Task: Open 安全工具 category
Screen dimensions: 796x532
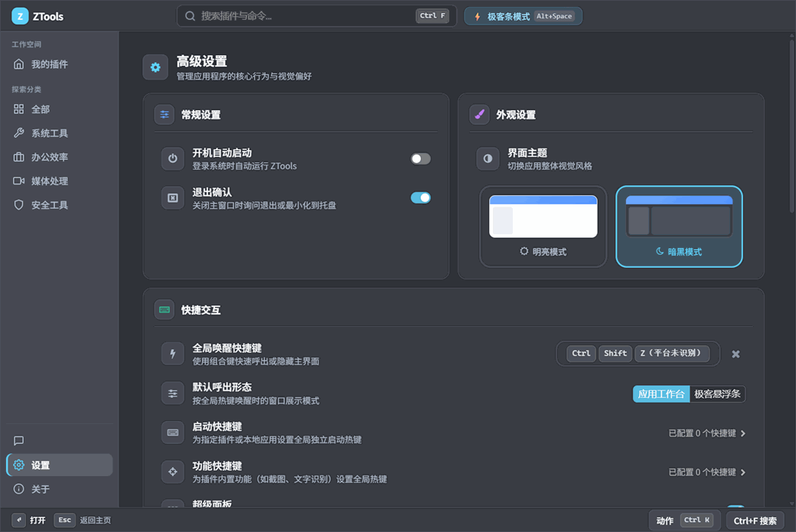Action: tap(60, 205)
